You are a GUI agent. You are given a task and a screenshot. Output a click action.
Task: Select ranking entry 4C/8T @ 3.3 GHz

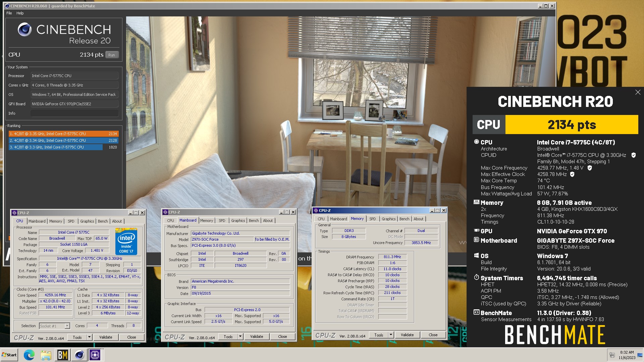pos(63,147)
